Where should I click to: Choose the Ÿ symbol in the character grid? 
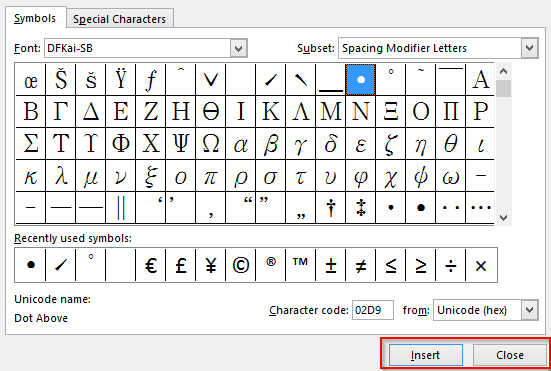point(121,80)
